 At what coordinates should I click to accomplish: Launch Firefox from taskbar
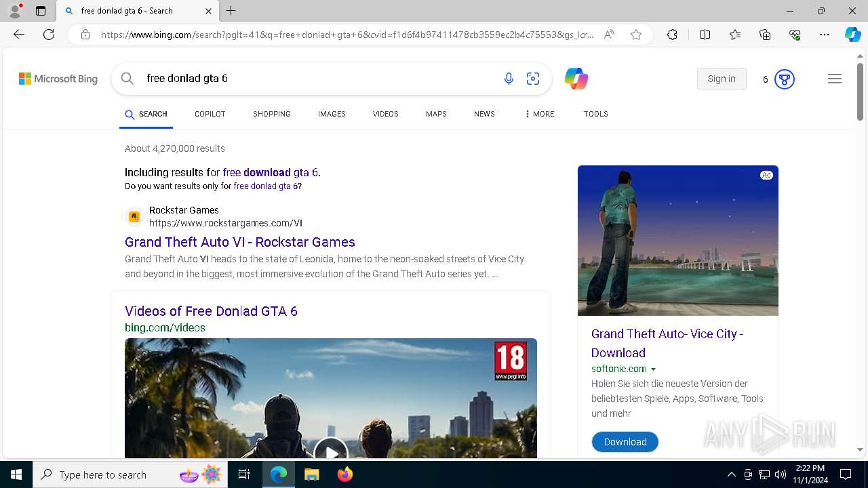point(345,474)
